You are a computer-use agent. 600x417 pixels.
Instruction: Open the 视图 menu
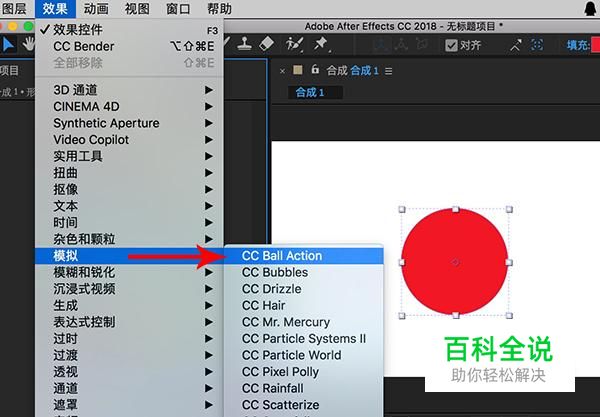[x=137, y=8]
